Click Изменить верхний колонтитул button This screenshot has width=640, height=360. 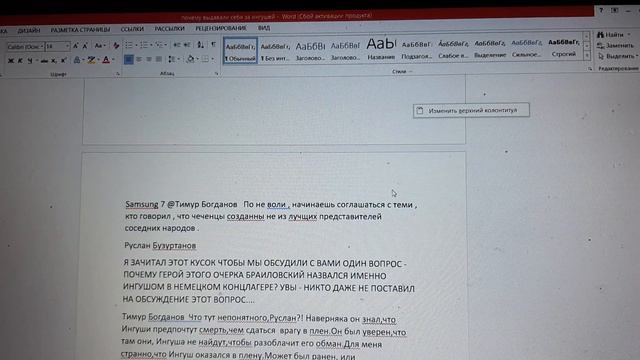pyautogui.click(x=471, y=110)
